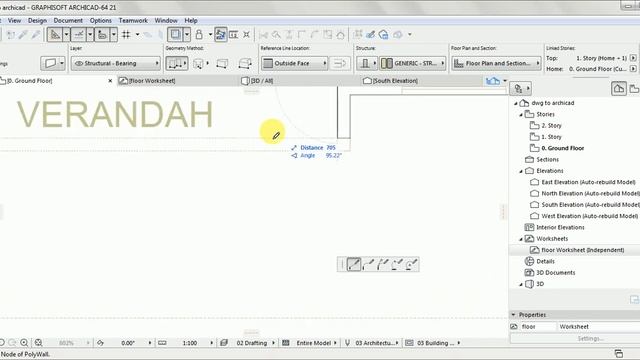Select the trapezoid wall geometry method
Image resolution: width=640 pixels, height=360 pixels.
coord(222,63)
